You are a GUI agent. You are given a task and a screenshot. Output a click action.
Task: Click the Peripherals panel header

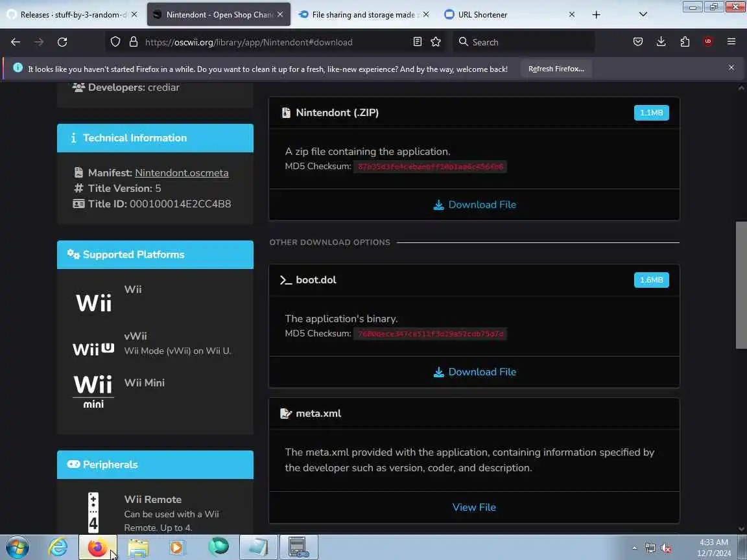[156, 465]
